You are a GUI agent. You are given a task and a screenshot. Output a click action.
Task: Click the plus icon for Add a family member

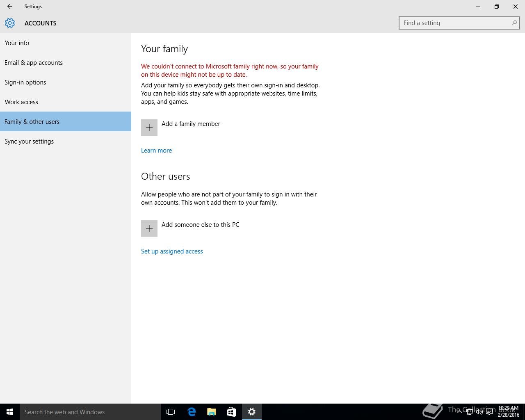pos(149,128)
